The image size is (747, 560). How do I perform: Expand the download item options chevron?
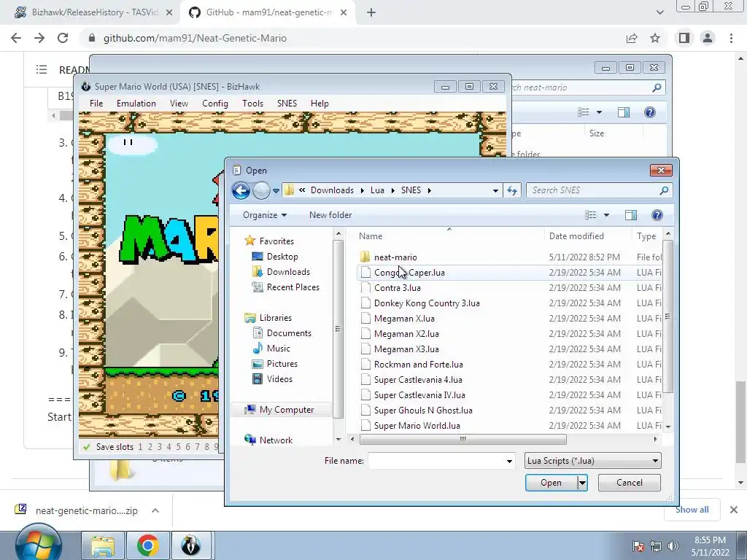click(x=155, y=510)
